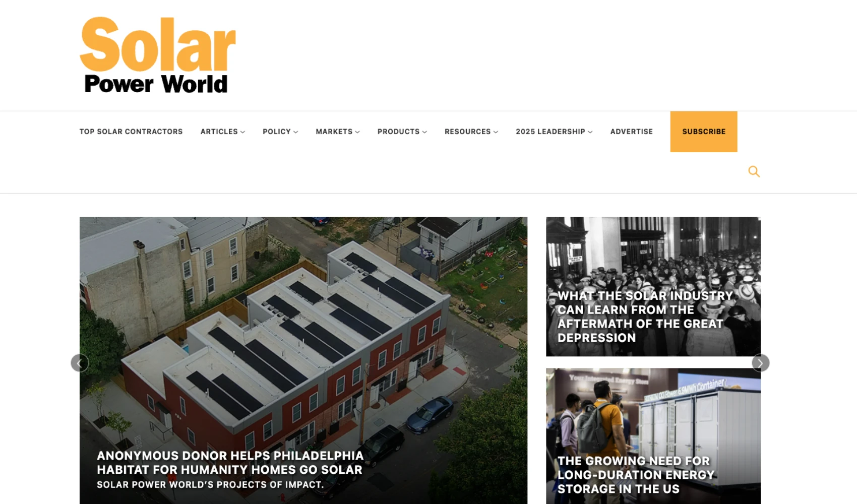
Task: Open the Philadelphia Habitat for Humanity article
Action: (229, 463)
